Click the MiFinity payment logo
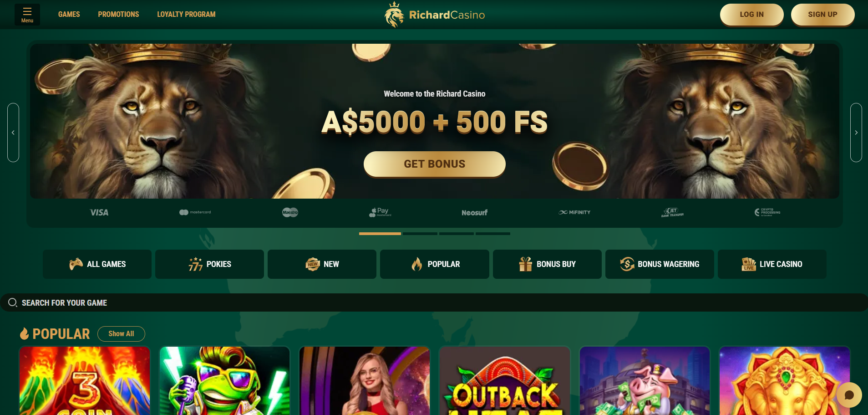 pos(574,212)
